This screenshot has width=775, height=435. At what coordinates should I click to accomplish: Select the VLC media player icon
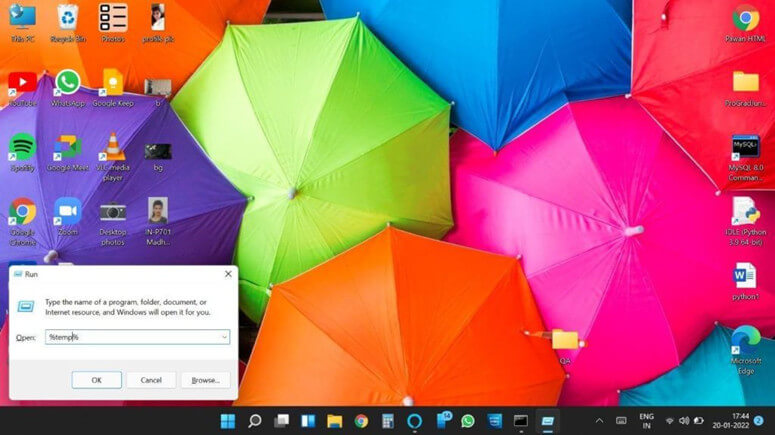point(113,156)
